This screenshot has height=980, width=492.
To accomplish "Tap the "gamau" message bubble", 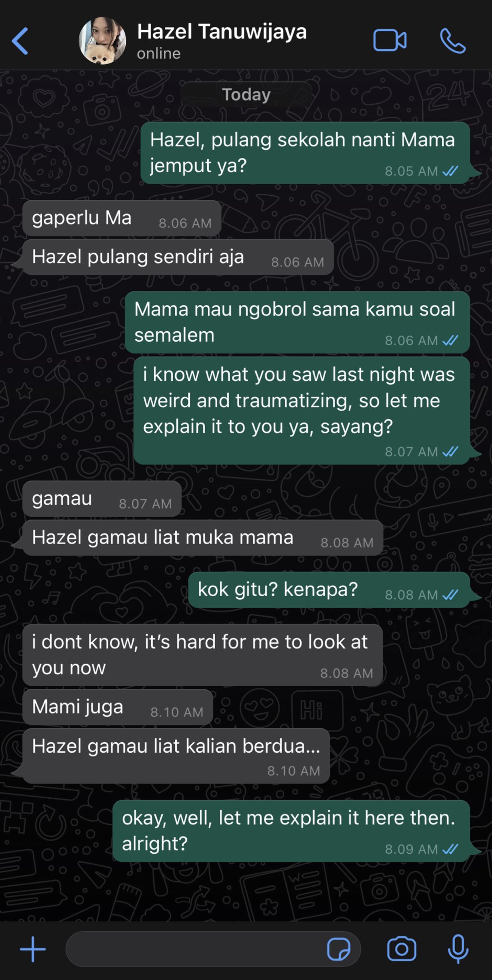I will point(102,499).
